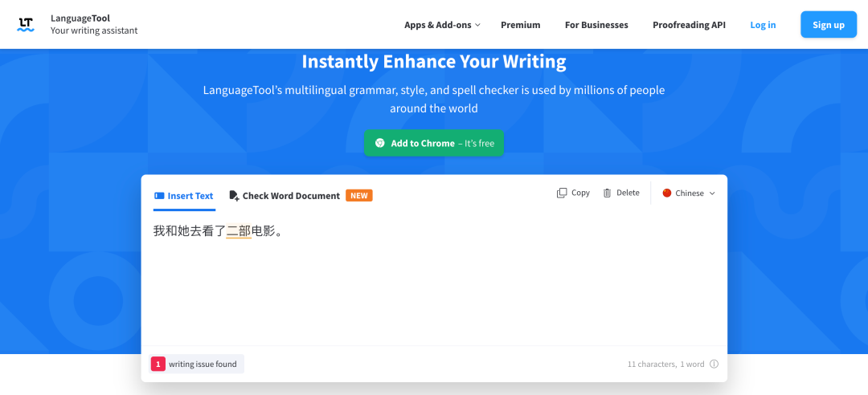Click the Delete trash icon

pos(608,193)
